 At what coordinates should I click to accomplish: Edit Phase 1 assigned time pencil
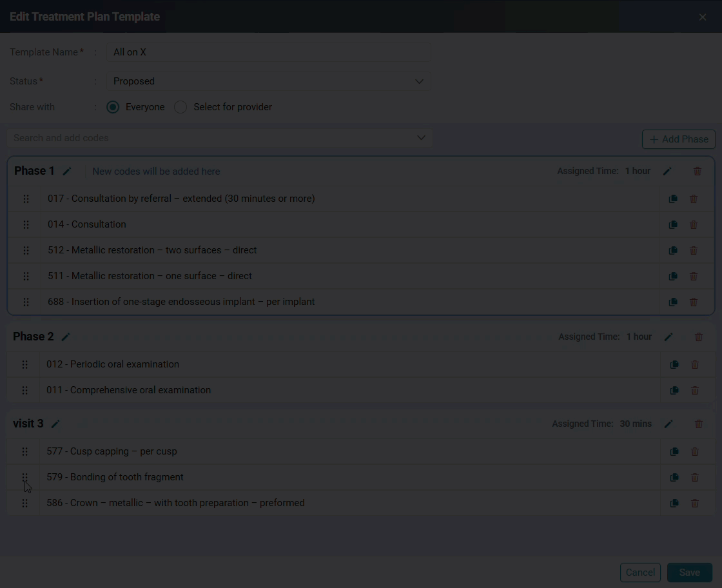[x=667, y=171]
